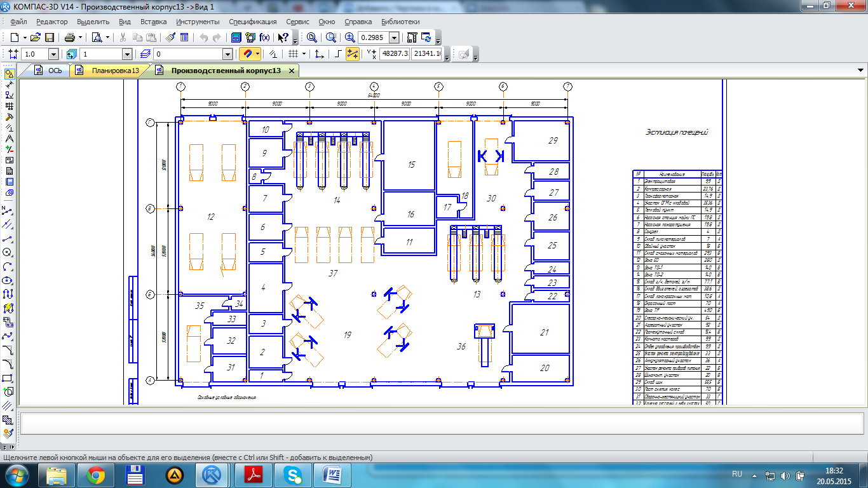Click the What's This help cursor icon
The image size is (868, 488).
tap(284, 37)
